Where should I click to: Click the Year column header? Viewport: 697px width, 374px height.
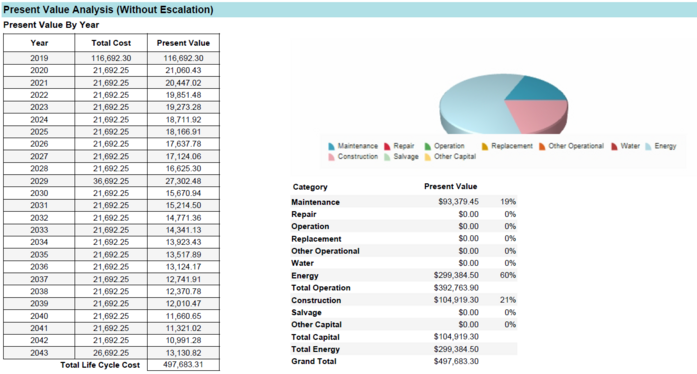tap(39, 43)
